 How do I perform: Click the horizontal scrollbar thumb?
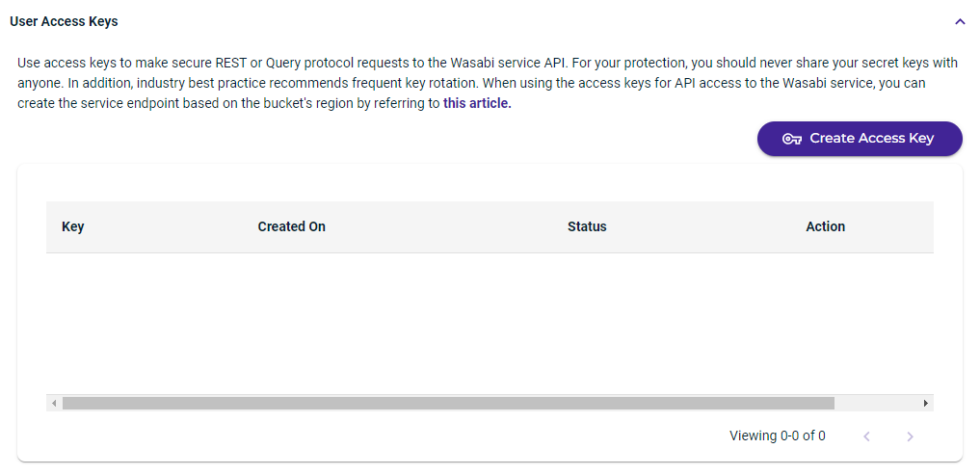(448, 403)
